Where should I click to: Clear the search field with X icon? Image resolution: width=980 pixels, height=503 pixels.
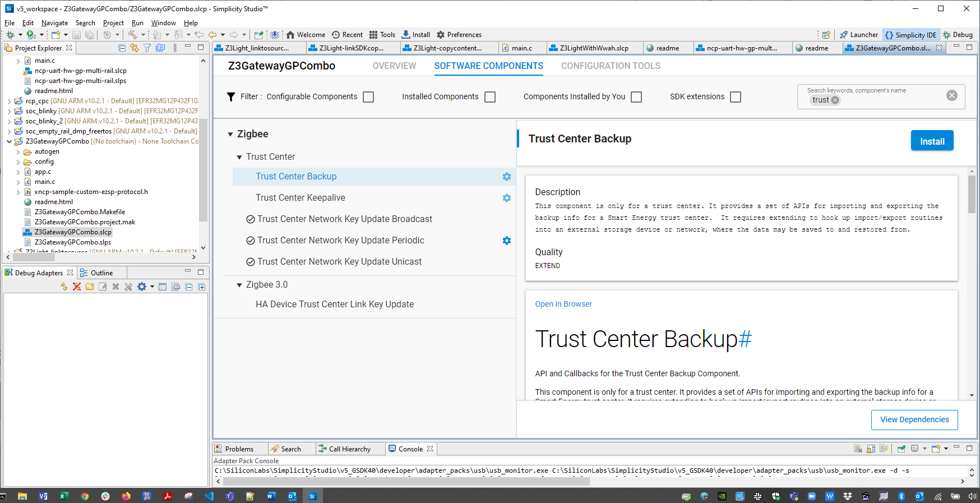point(951,95)
